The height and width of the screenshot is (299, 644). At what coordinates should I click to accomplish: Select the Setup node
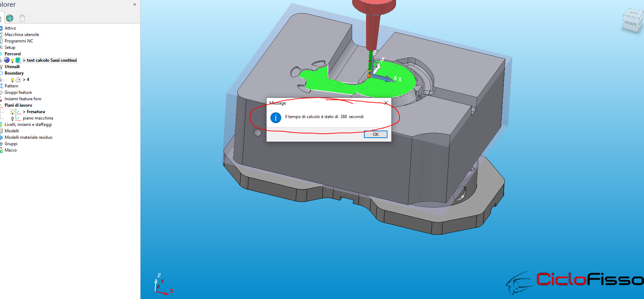[10, 47]
